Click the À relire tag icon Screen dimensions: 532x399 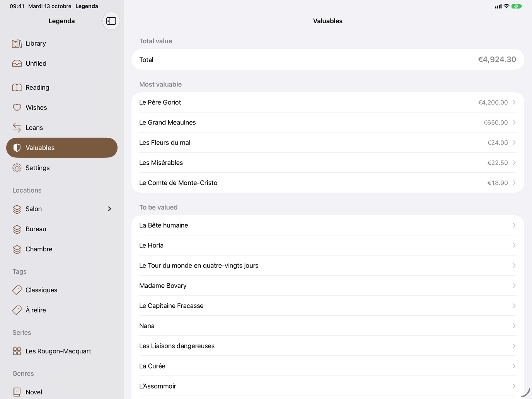[17, 310]
